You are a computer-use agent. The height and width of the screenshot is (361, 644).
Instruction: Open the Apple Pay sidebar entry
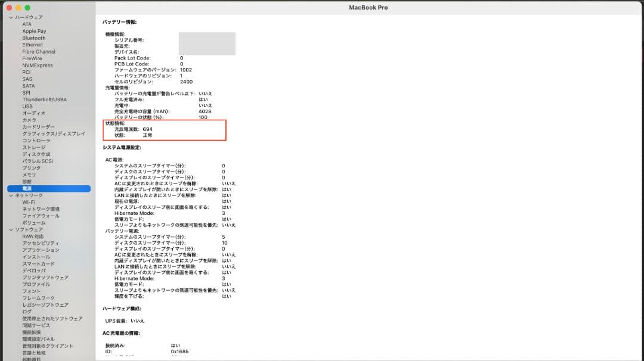click(34, 31)
